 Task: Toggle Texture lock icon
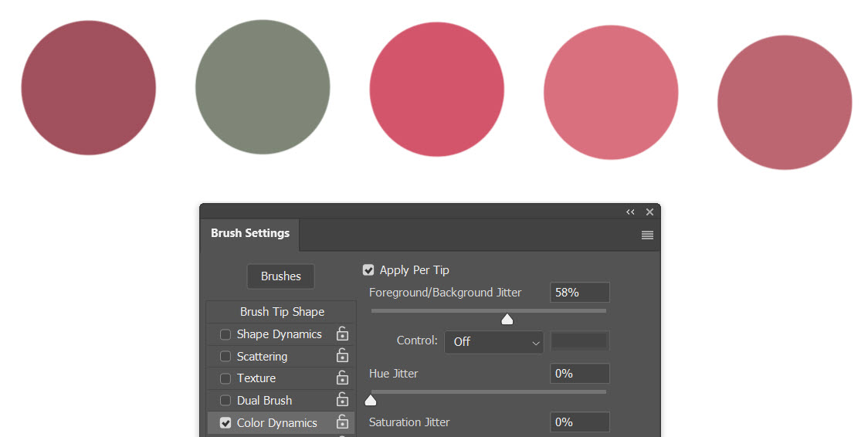click(x=343, y=378)
